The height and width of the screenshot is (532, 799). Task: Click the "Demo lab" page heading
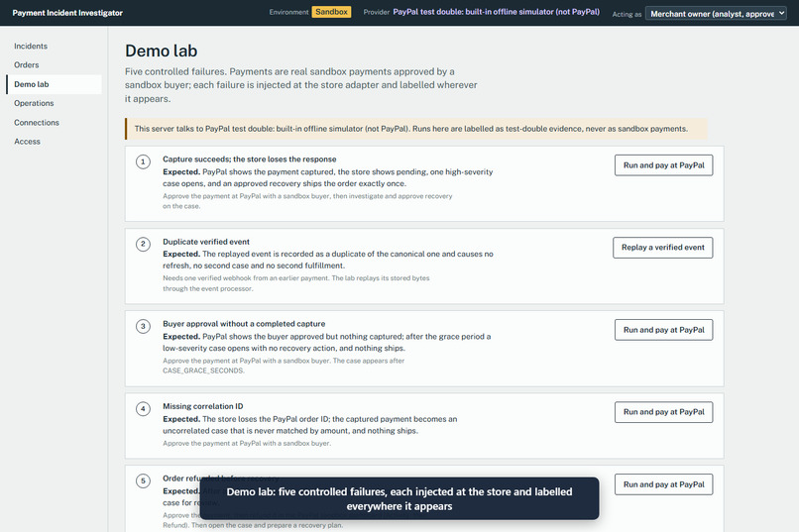tap(161, 51)
